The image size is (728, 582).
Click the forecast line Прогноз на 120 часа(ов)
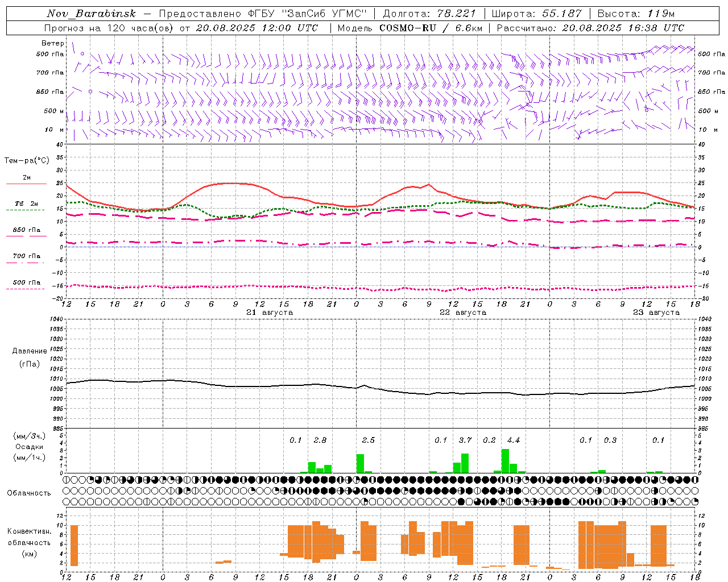(x=109, y=28)
